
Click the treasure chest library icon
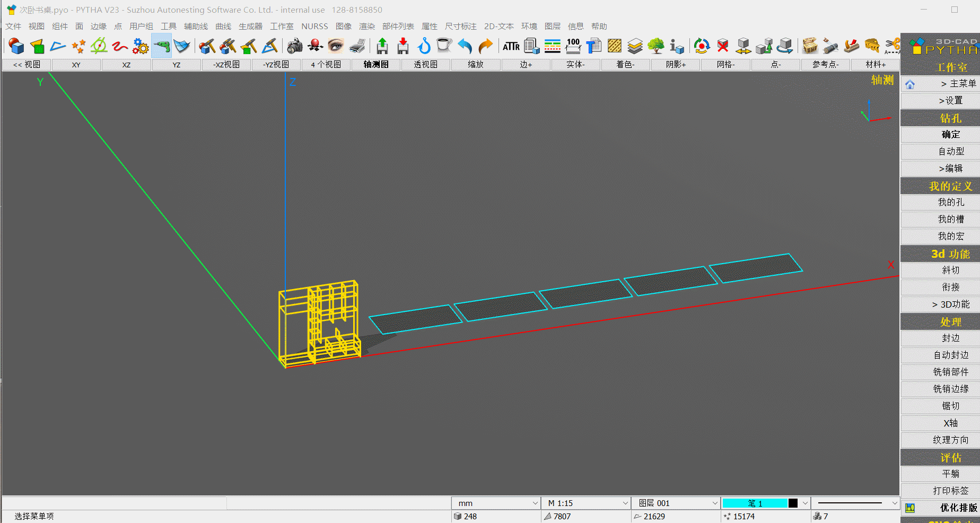tap(810, 46)
